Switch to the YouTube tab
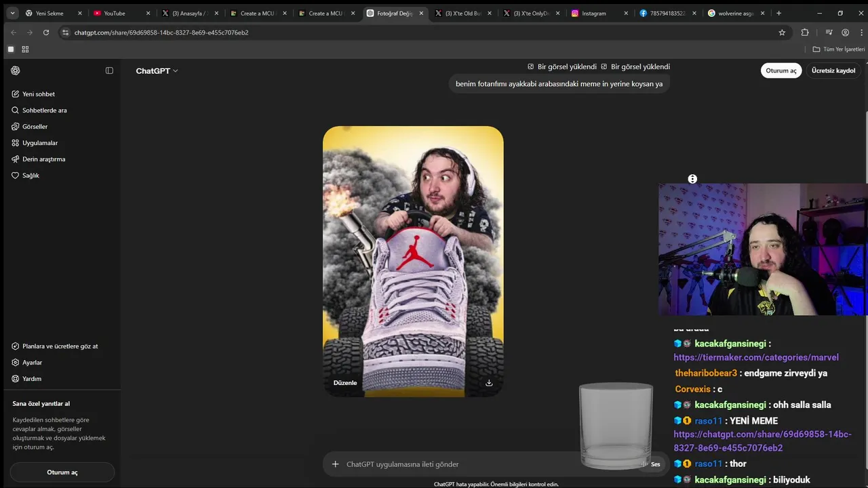This screenshot has width=868, height=488. (x=121, y=13)
